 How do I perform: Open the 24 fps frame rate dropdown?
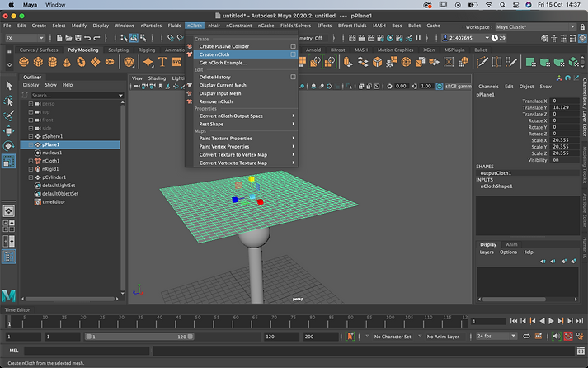[496, 336]
